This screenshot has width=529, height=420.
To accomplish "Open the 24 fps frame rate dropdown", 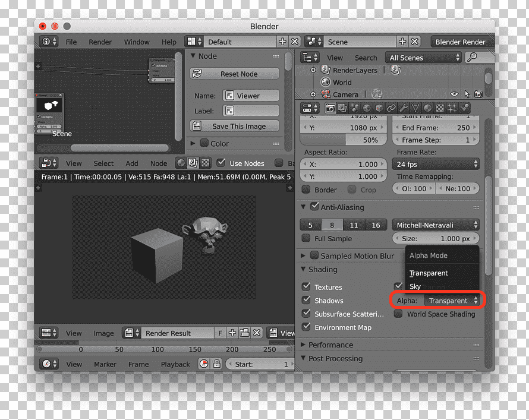I will 436,164.
